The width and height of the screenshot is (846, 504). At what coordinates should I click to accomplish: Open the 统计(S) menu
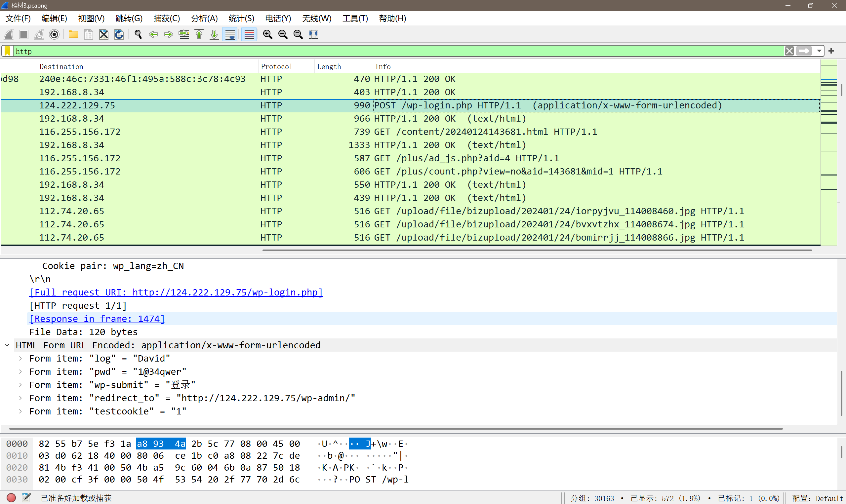click(241, 18)
